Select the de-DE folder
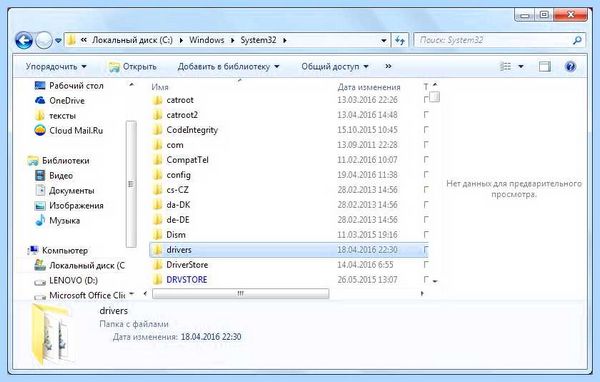Image resolution: width=600 pixels, height=382 pixels. tap(178, 220)
